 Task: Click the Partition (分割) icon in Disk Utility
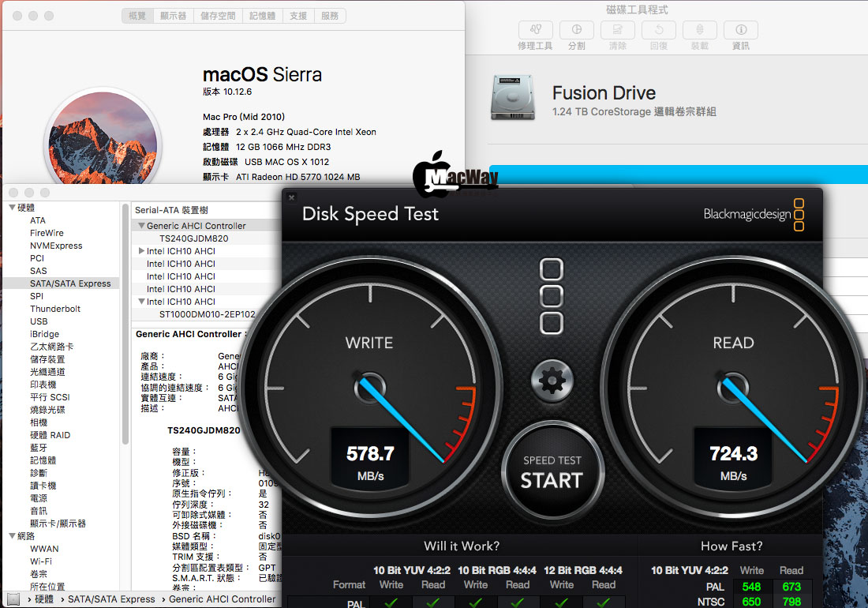(576, 30)
